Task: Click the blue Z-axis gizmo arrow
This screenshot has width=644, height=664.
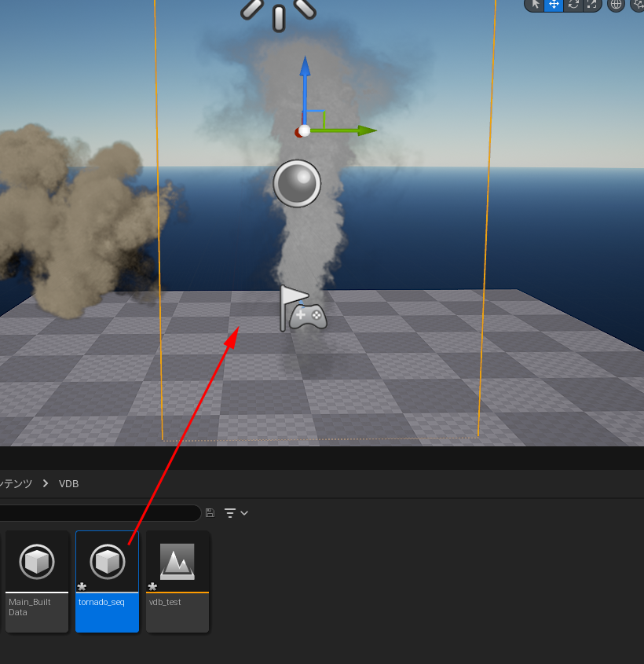Action: click(306, 79)
